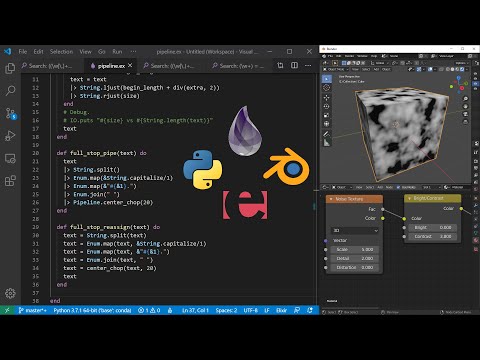The image size is (480, 360).
Task: Click the viewport pan hand icon
Action: [x=466, y=106]
